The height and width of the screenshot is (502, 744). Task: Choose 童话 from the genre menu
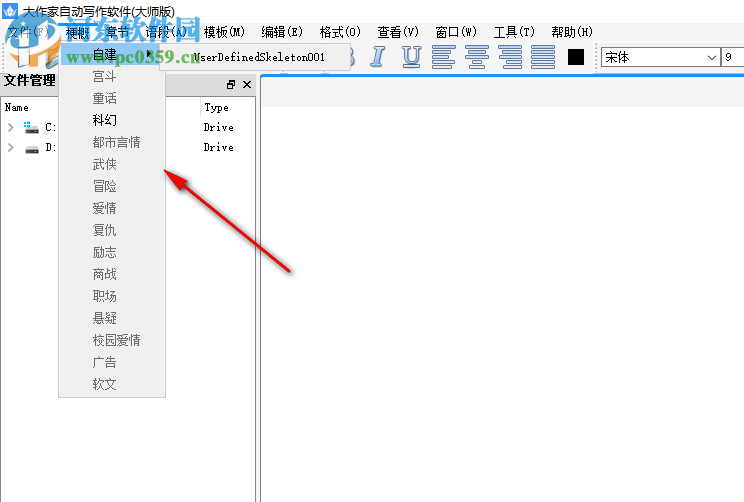(112, 98)
